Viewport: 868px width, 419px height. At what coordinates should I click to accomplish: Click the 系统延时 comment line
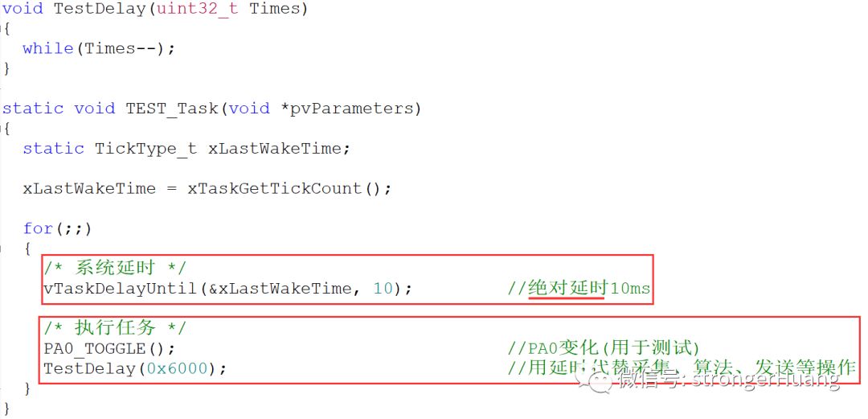click(x=115, y=269)
